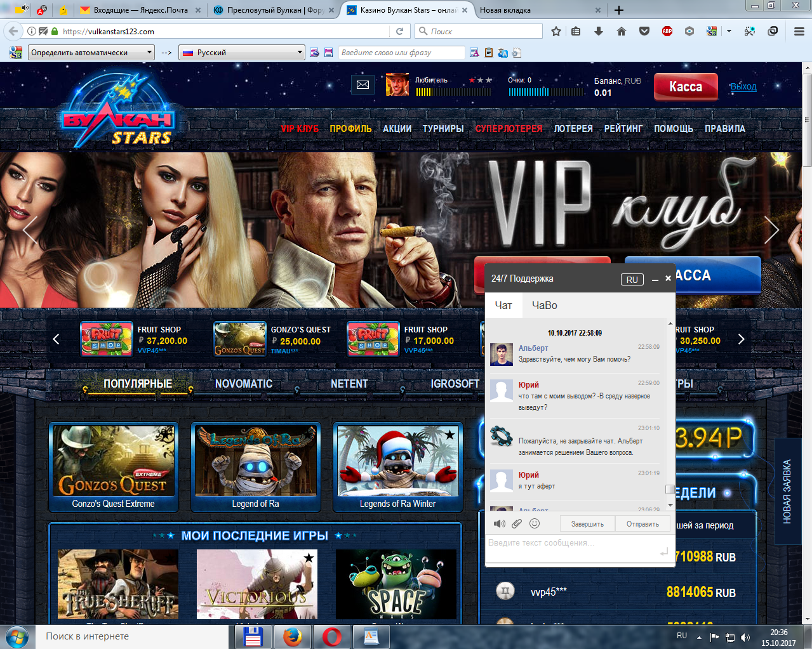Open the ТУРНИРЫ menu item
This screenshot has width=812, height=649.
[x=443, y=128]
